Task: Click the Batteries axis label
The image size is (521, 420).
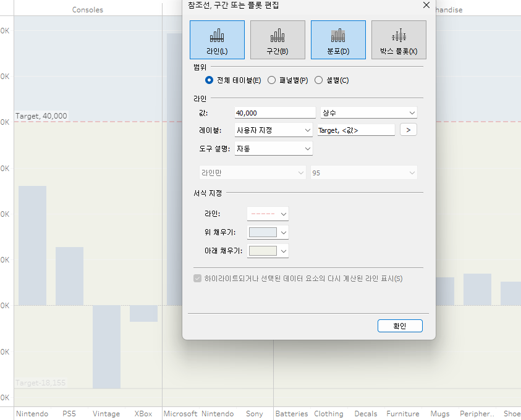Action: (x=292, y=414)
